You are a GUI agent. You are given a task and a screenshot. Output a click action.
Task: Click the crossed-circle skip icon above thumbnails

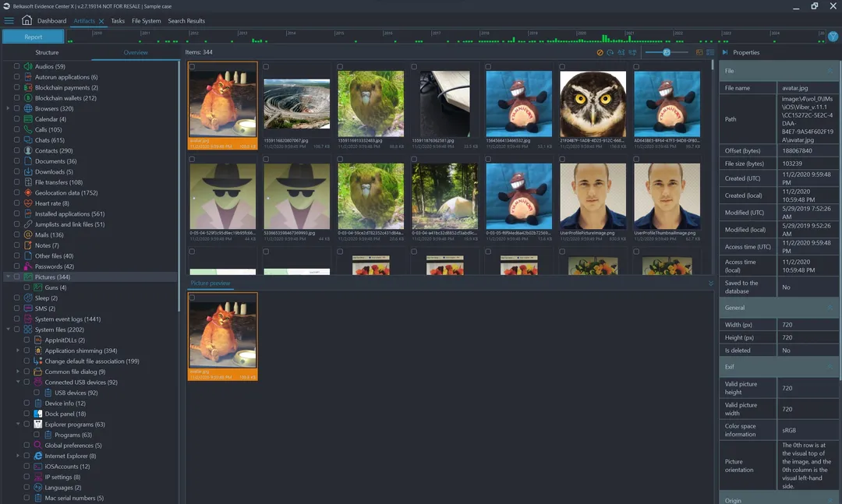pos(600,52)
